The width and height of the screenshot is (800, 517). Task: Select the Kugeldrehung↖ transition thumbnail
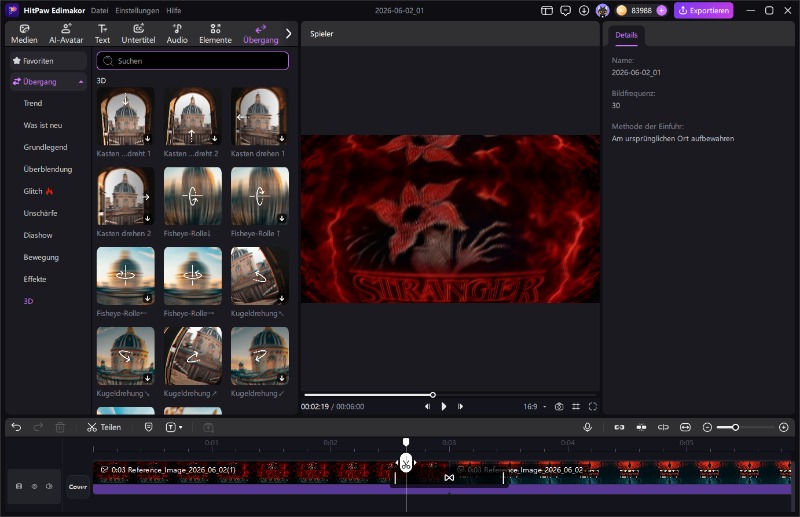point(260,276)
